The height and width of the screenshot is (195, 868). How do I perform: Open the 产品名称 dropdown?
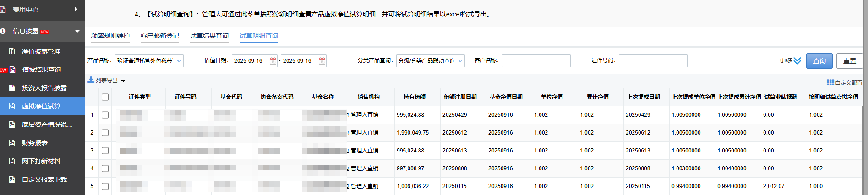[149, 60]
